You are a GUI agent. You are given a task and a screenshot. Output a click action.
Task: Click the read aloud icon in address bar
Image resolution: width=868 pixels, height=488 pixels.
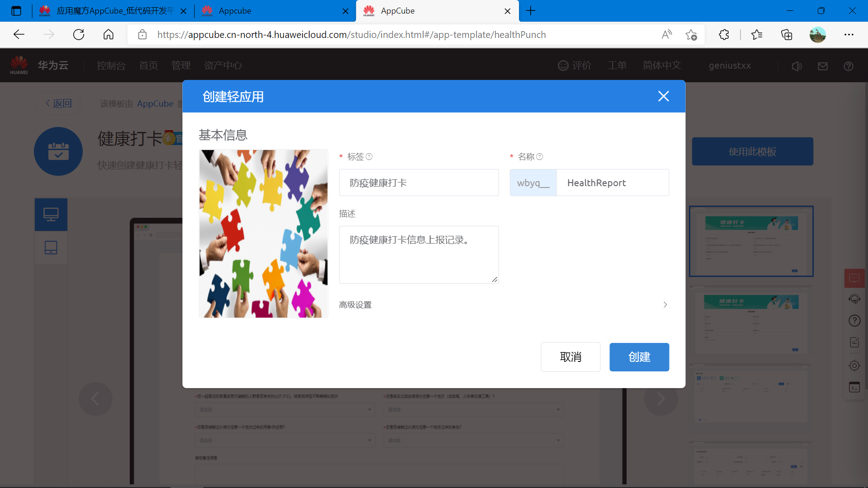point(666,35)
